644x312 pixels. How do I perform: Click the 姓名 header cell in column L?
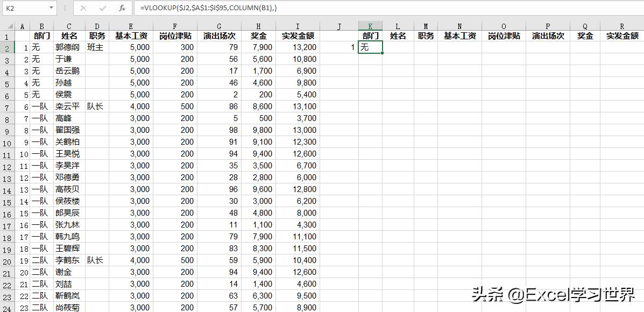[x=398, y=36]
